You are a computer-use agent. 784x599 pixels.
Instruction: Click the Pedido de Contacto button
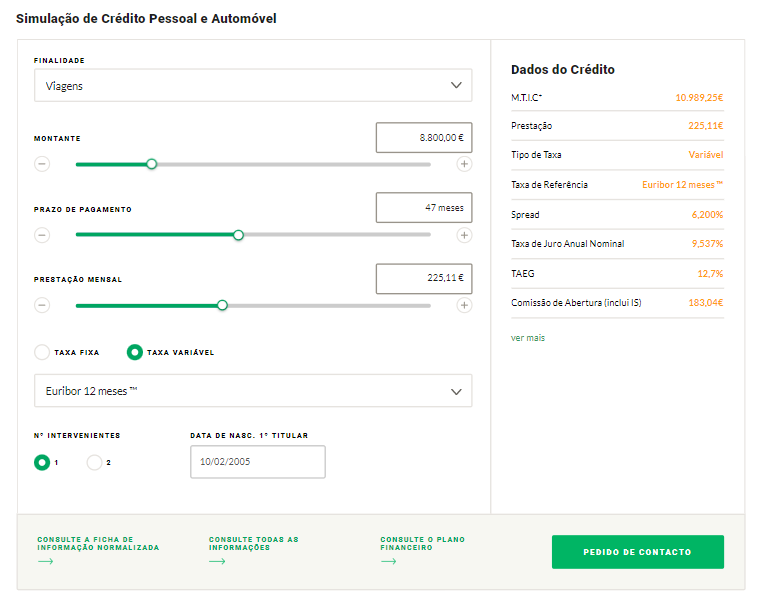click(637, 552)
